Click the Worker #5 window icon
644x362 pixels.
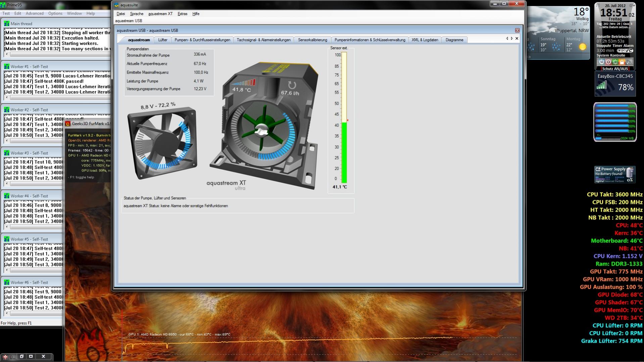[x=7, y=239]
